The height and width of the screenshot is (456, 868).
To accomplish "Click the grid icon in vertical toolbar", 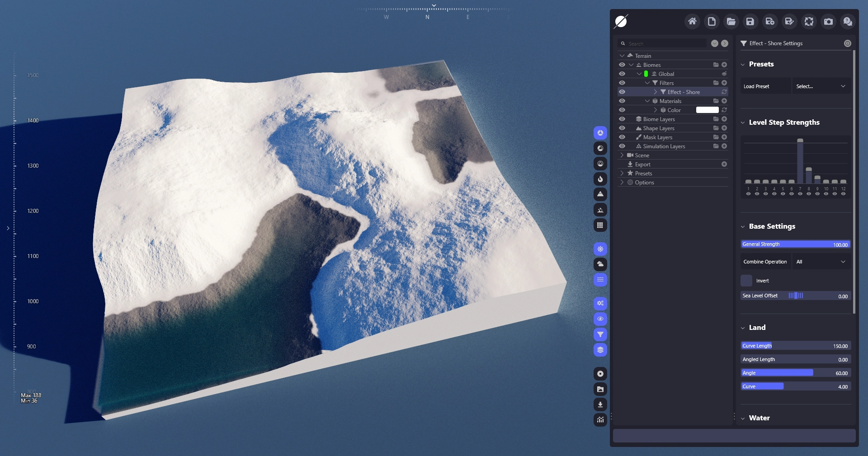I will click(x=600, y=225).
